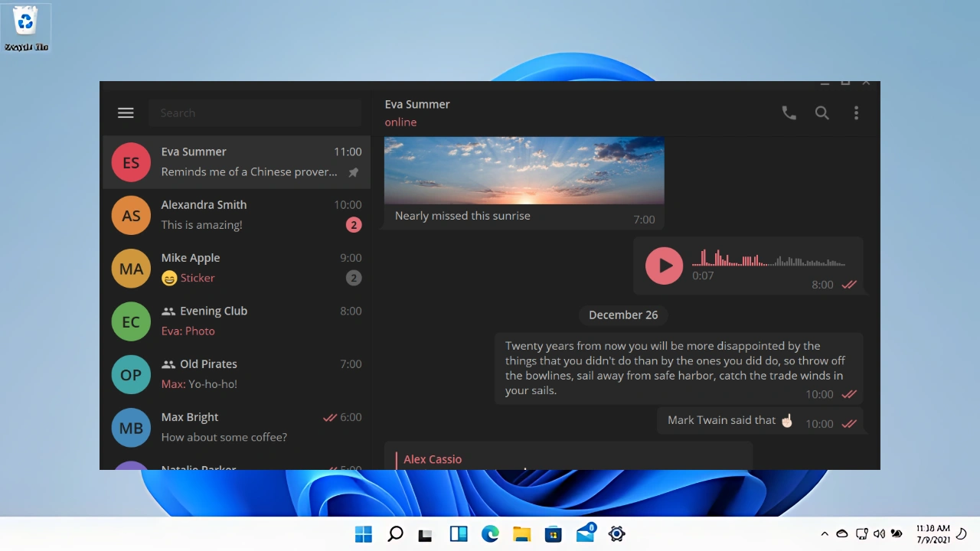Click the Sticker preview in Mike Apple chat
The image size is (980, 551).
(x=188, y=279)
